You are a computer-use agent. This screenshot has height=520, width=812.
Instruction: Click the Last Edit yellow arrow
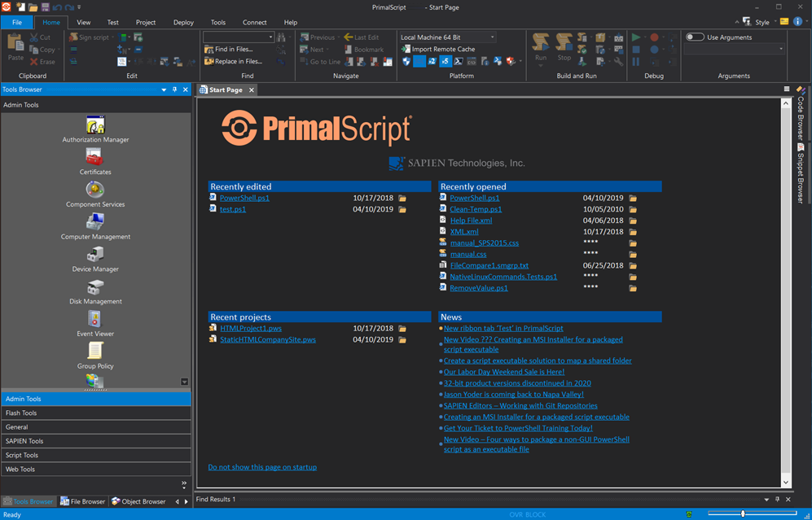pos(349,37)
